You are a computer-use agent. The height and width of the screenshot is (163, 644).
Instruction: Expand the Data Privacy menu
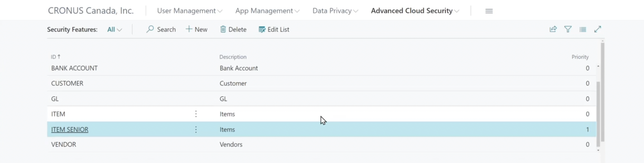click(x=335, y=11)
